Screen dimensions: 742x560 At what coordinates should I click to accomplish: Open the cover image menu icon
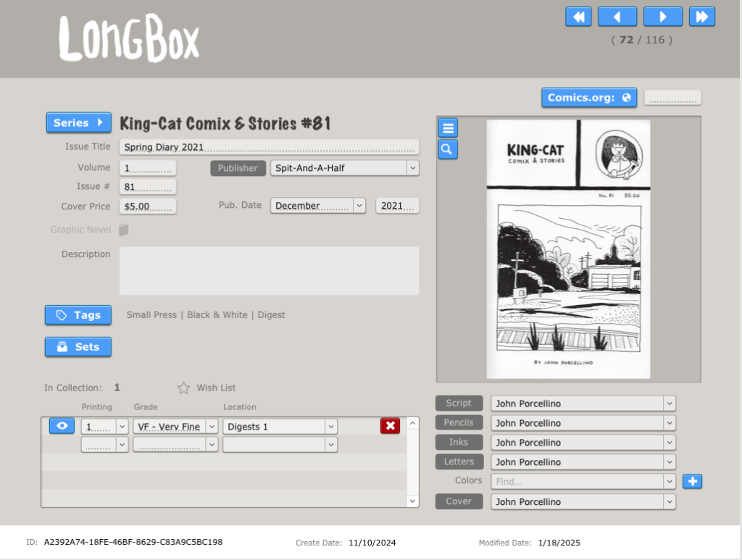pyautogui.click(x=448, y=128)
